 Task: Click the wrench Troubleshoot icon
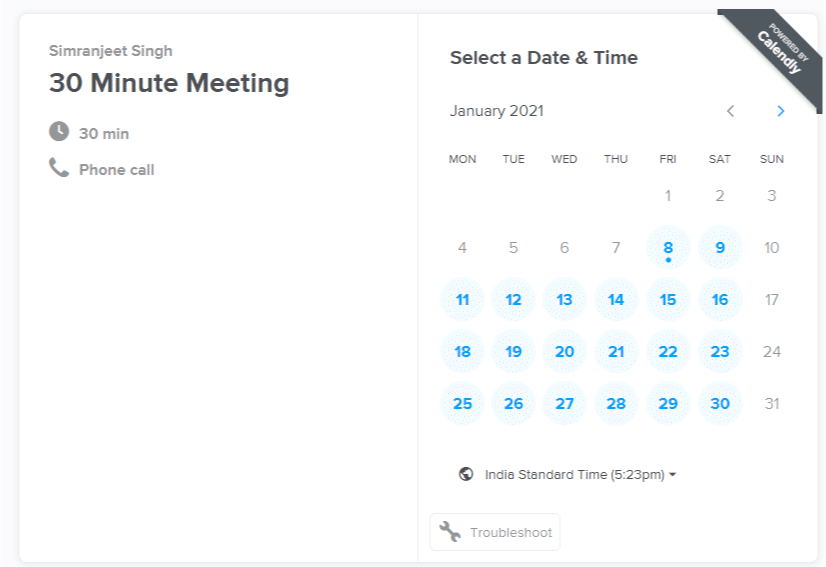click(450, 532)
